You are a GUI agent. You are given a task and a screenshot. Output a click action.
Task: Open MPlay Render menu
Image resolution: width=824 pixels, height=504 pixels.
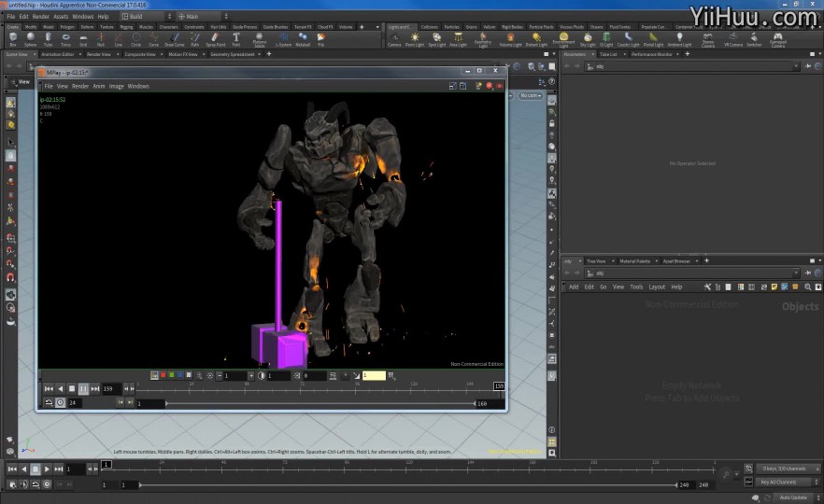coord(80,86)
